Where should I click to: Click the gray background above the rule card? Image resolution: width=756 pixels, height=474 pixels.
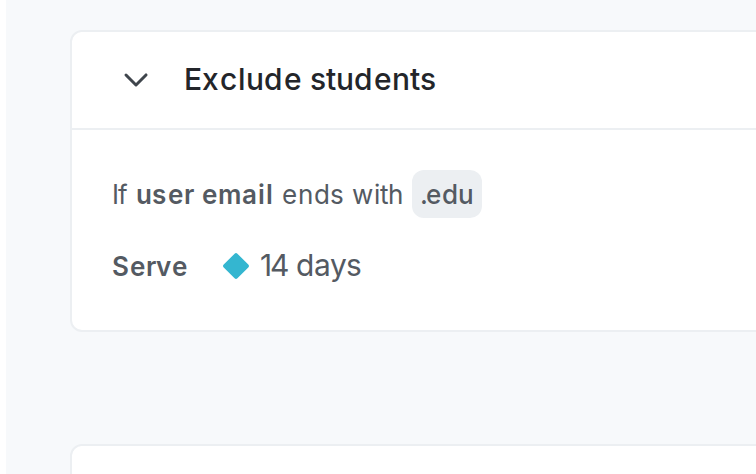click(x=400, y=14)
